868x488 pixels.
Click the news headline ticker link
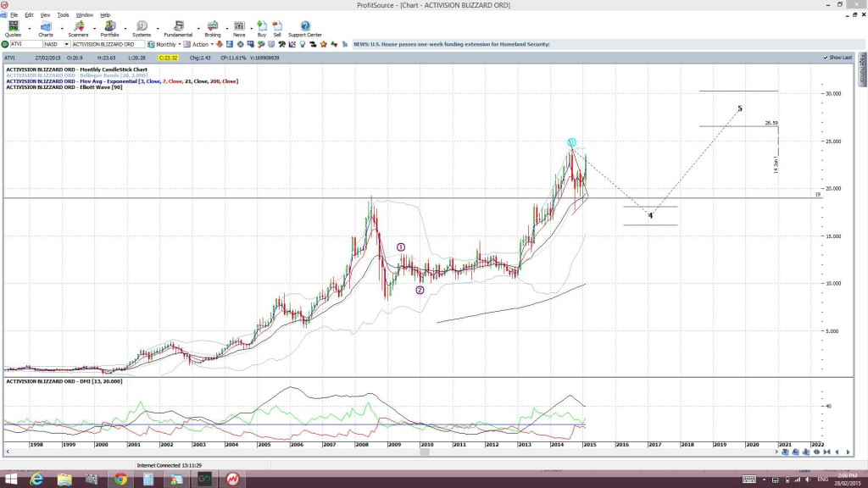[x=452, y=44]
